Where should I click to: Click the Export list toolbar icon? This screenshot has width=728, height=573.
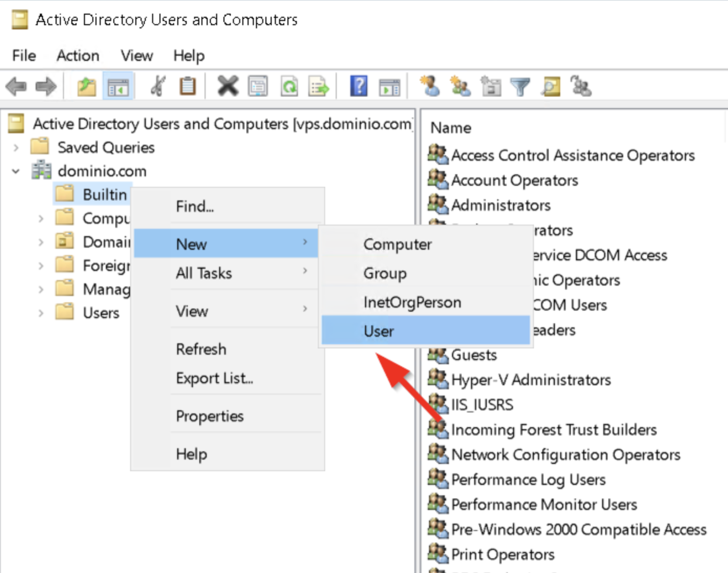318,87
